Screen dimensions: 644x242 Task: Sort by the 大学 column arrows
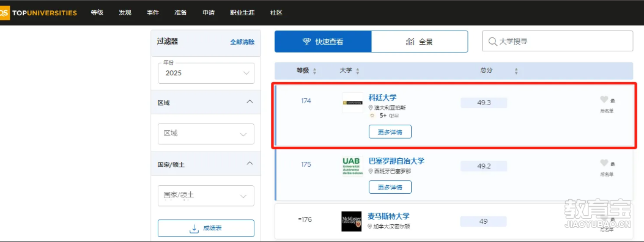(357, 71)
